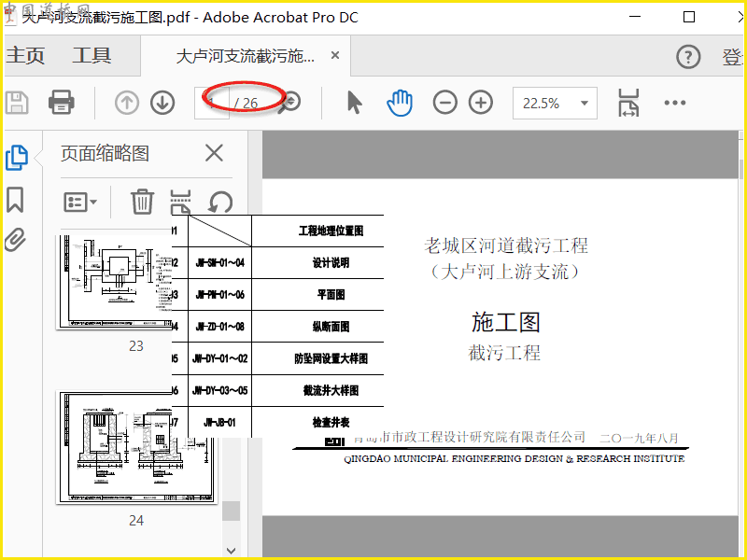Open the Attachments paperclip panel

pos(15,240)
